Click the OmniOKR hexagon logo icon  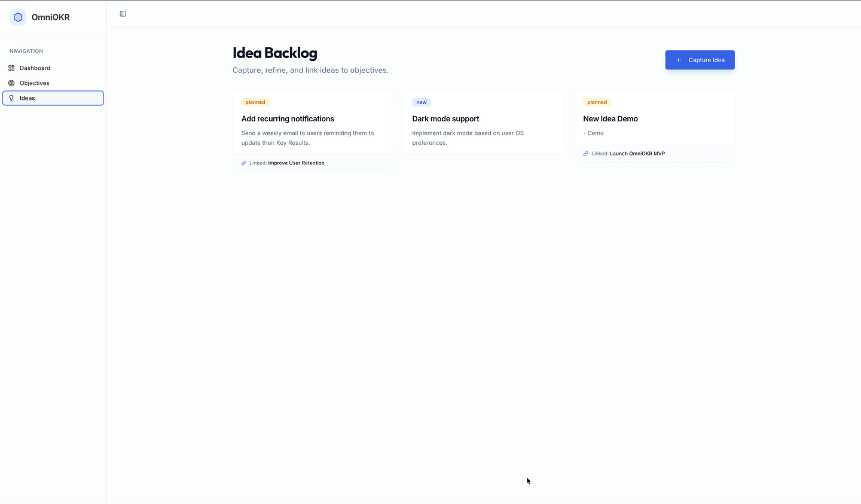click(18, 17)
